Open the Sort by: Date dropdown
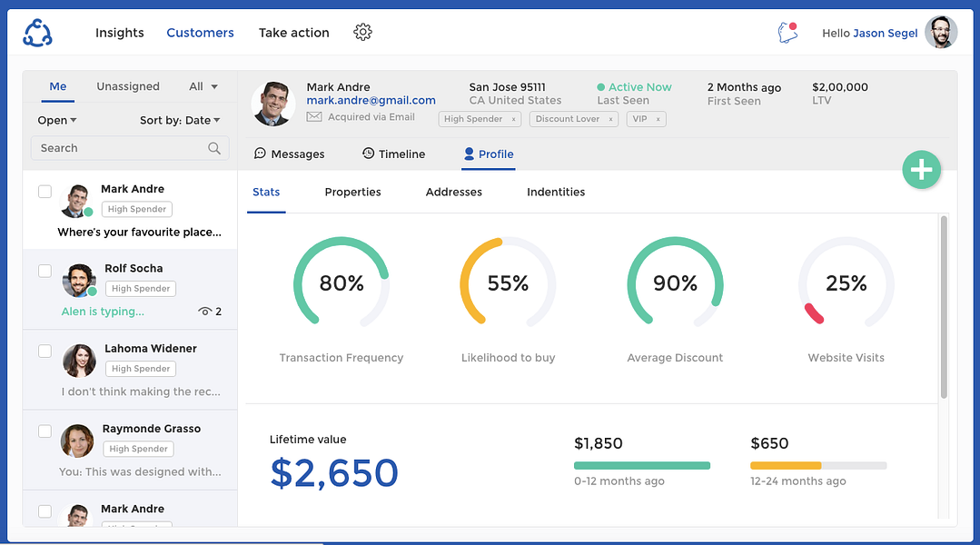The width and height of the screenshot is (980, 545). tap(180, 120)
